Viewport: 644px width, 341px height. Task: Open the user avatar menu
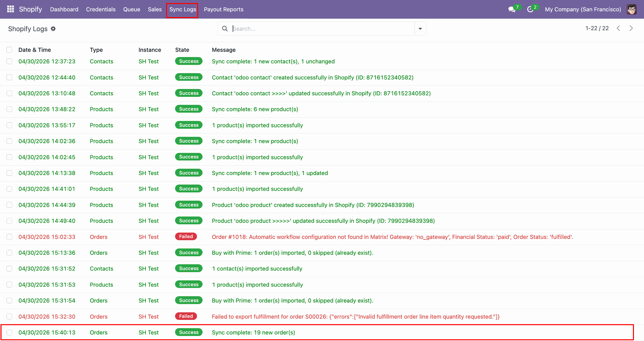coord(632,9)
